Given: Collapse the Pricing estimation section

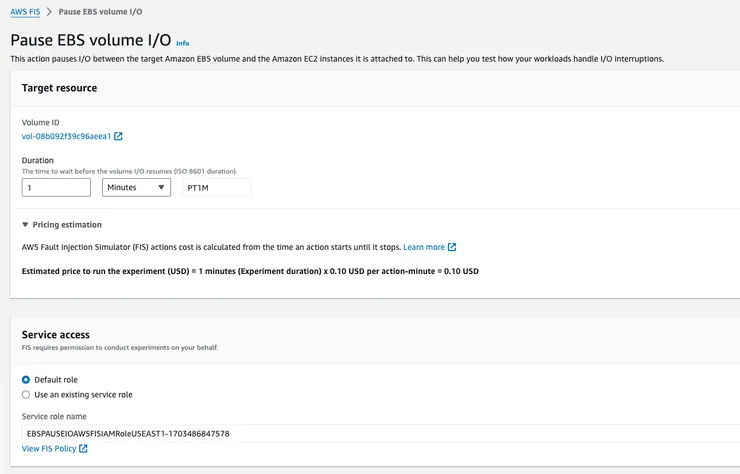Looking at the screenshot, I should (x=67, y=225).
